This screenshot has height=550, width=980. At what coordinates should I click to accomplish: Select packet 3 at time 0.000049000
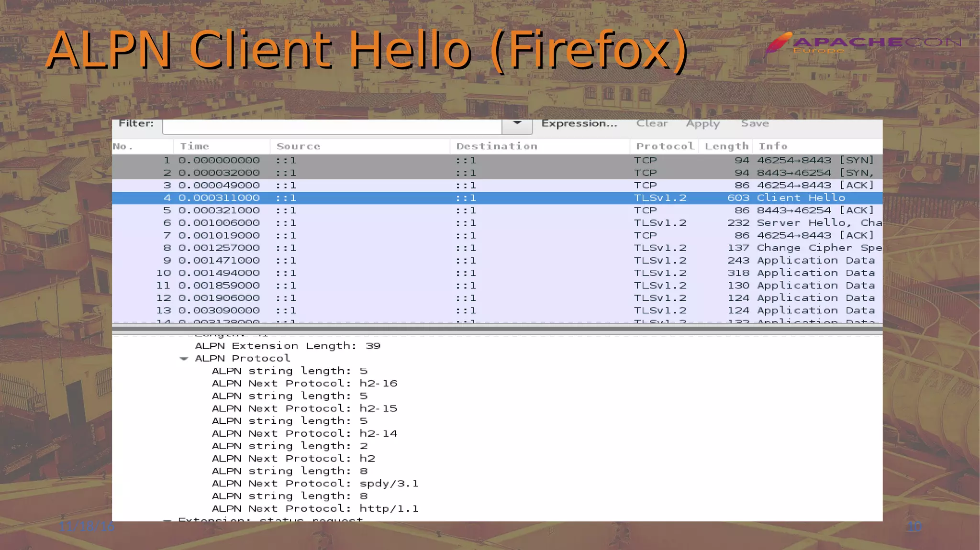497,185
